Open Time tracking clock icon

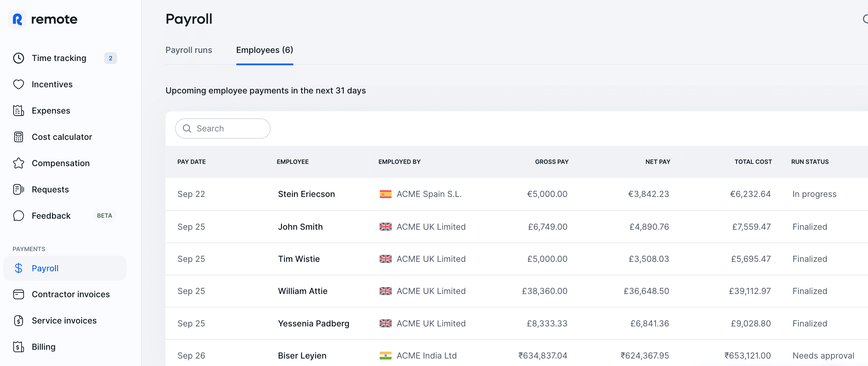(x=19, y=58)
